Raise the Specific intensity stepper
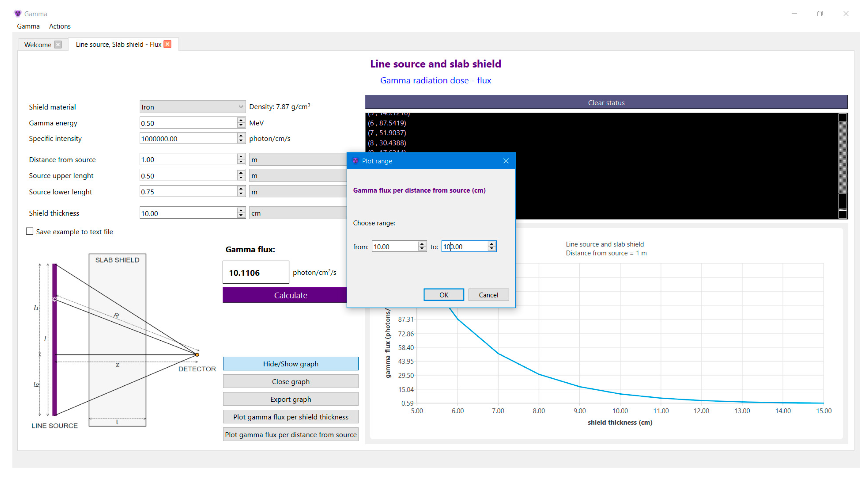Image resolution: width=868 pixels, height=477 pixels. (241, 136)
